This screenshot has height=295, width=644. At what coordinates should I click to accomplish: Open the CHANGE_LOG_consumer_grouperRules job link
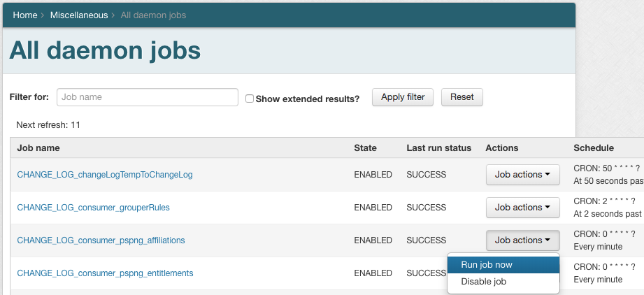[93, 208]
